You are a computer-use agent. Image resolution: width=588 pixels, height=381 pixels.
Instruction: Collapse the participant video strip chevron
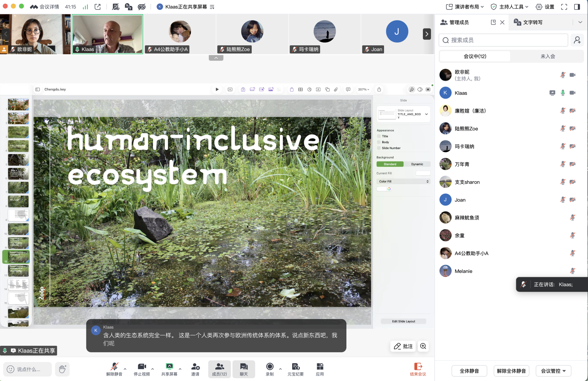216,58
